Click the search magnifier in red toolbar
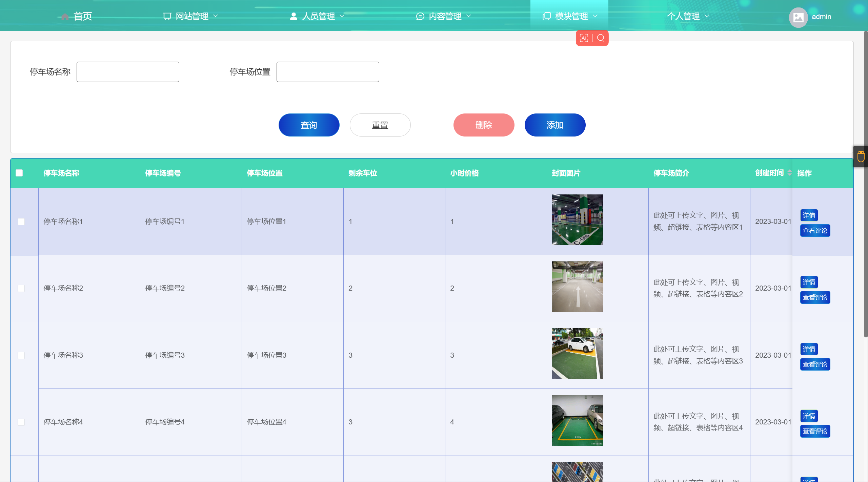 click(601, 38)
